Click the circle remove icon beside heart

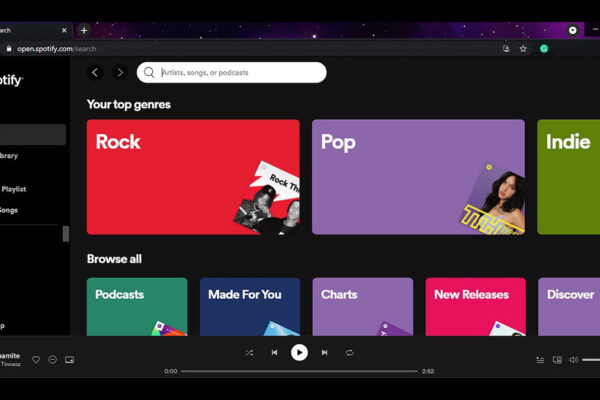click(x=53, y=359)
